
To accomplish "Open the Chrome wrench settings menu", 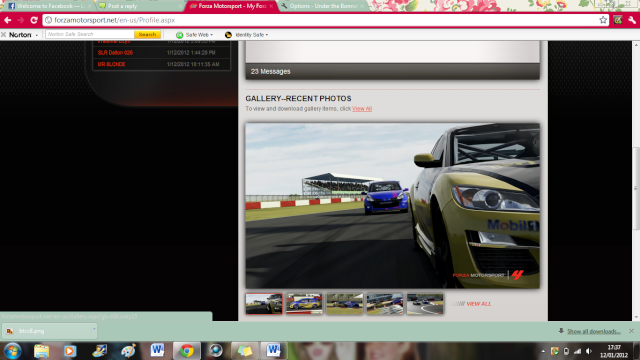I will click(632, 20).
